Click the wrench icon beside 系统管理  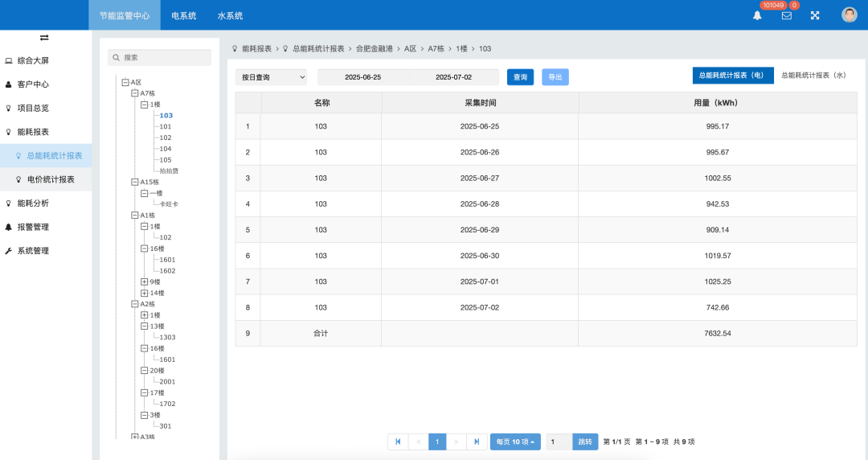[x=8, y=251]
